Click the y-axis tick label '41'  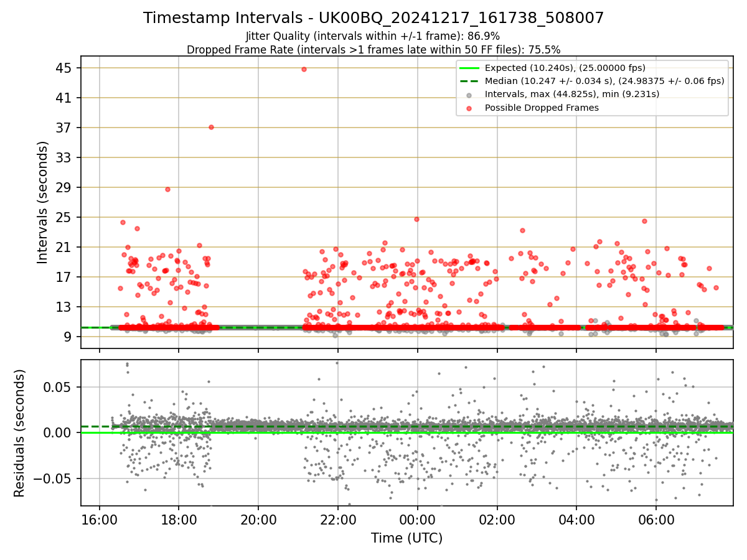click(64, 98)
